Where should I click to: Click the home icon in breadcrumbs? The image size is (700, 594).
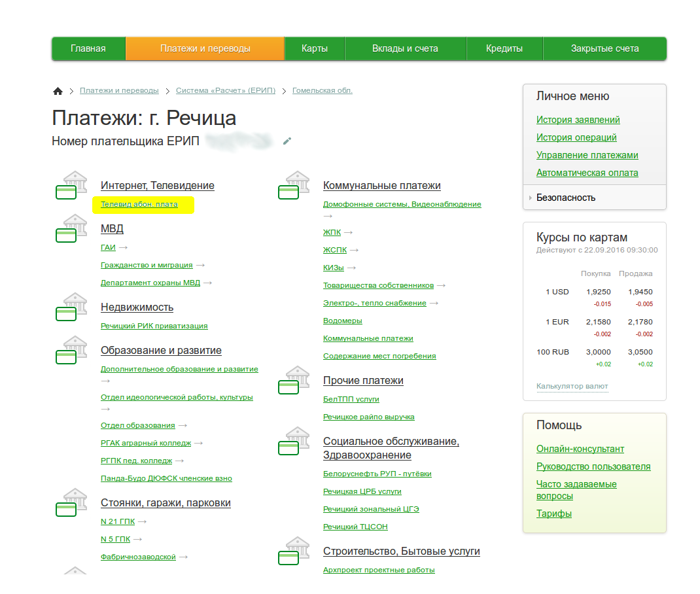tap(58, 91)
